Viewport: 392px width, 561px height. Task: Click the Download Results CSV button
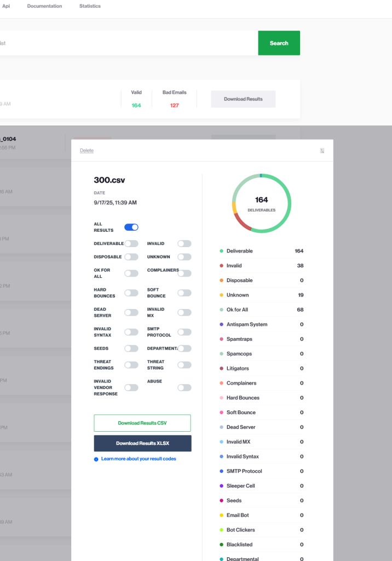click(142, 423)
